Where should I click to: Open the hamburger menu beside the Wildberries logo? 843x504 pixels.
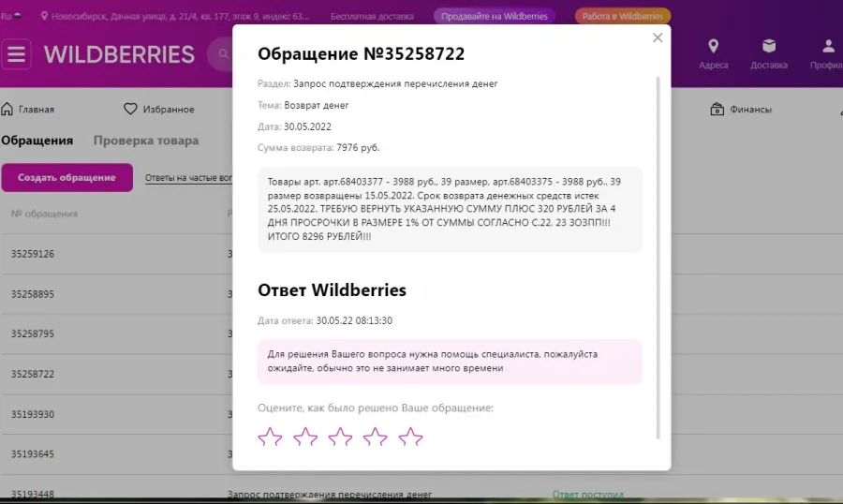pos(16,54)
